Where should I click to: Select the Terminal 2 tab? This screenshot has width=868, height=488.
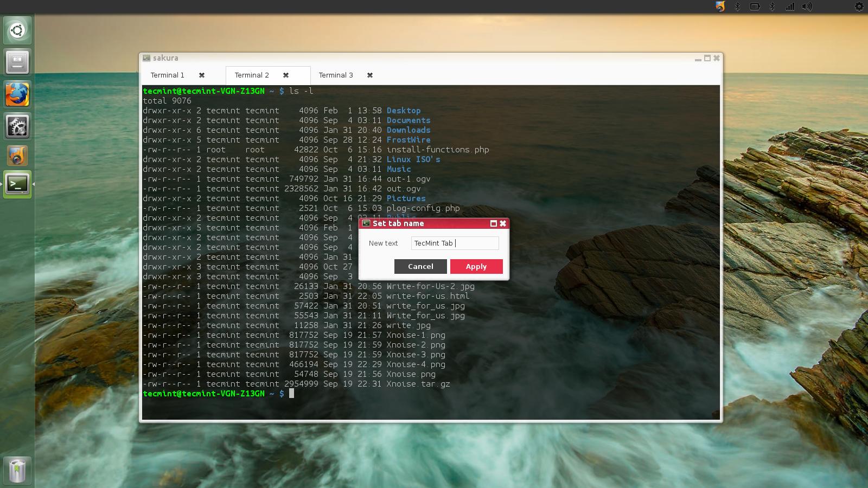tap(251, 75)
